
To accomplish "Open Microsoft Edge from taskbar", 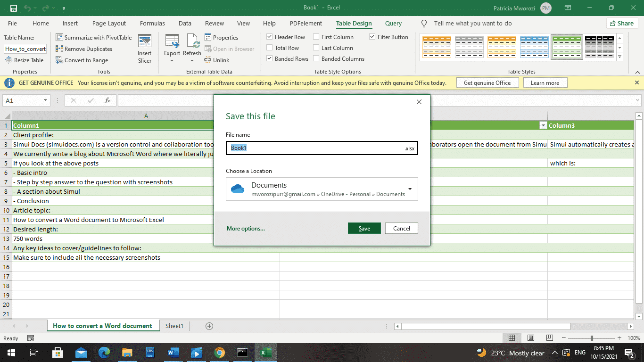I will [x=104, y=353].
